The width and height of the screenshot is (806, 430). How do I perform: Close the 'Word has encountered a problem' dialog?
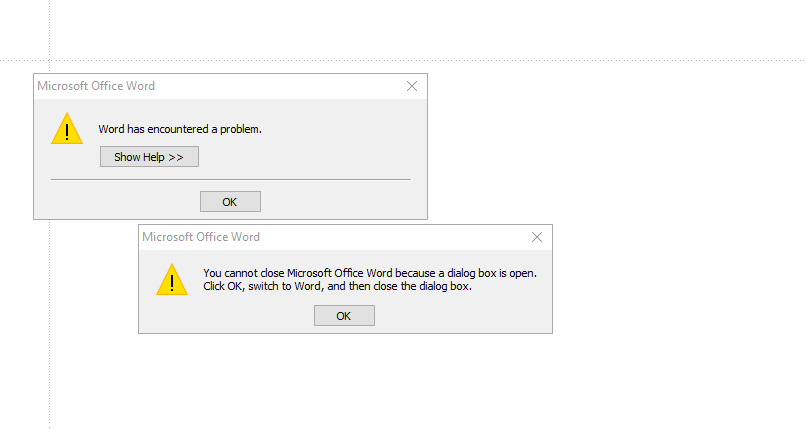click(x=412, y=86)
